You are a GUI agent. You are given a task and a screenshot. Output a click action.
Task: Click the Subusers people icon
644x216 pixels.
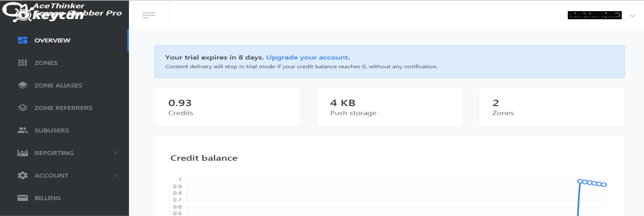(22, 130)
